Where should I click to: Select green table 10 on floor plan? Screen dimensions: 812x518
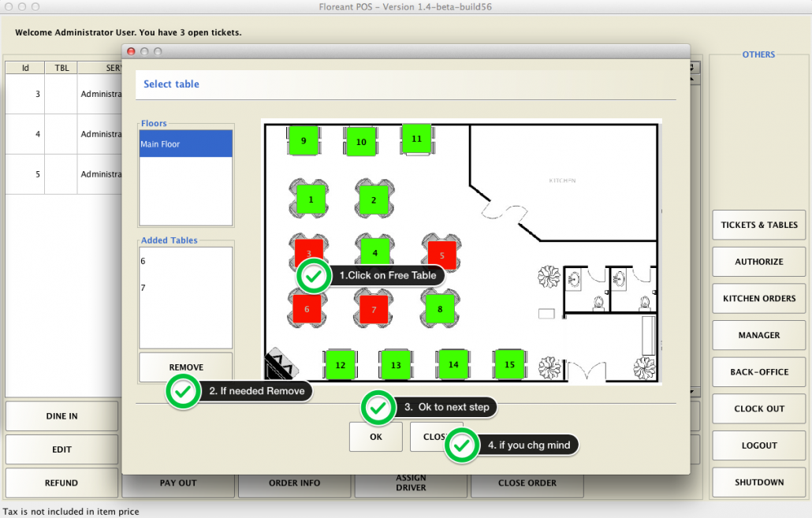click(x=361, y=141)
